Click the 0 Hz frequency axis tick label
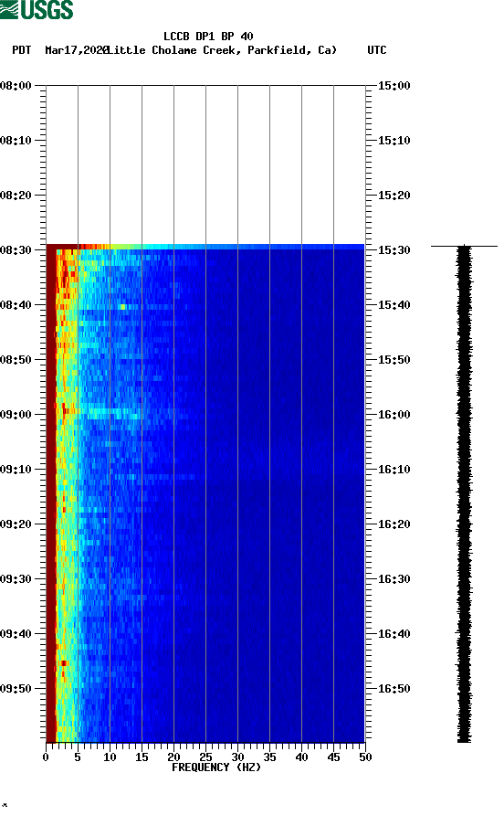The image size is (504, 815). pyautogui.click(x=47, y=757)
